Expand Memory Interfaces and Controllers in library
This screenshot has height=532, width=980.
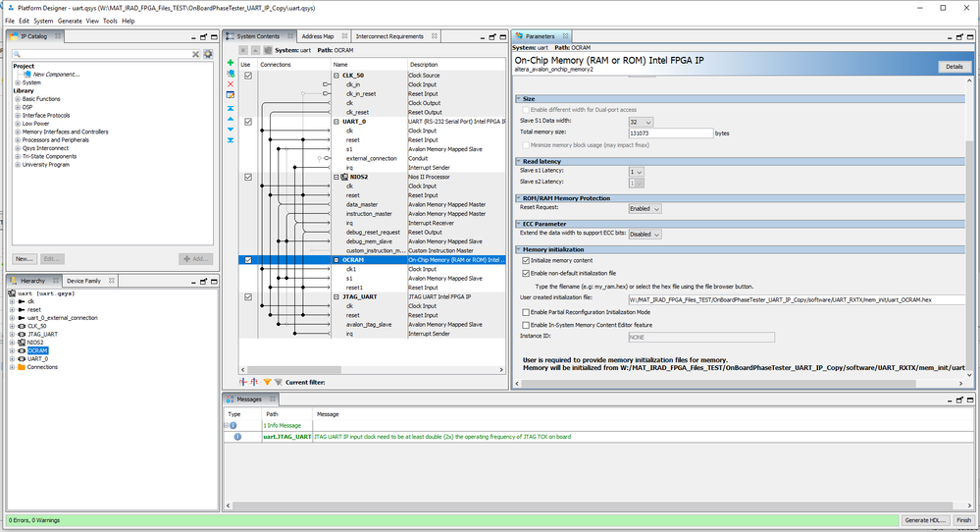(17, 132)
